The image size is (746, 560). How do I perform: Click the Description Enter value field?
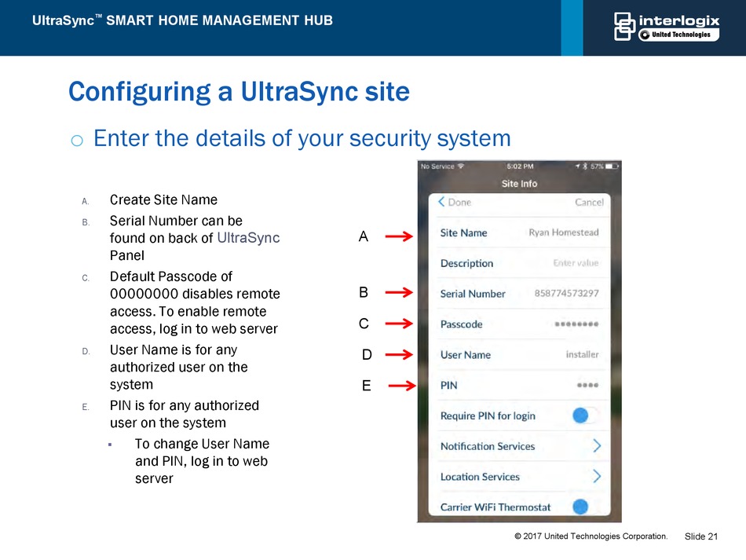[576, 263]
